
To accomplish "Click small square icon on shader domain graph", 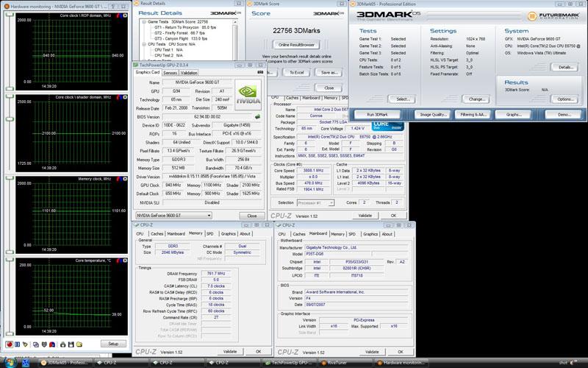I will [x=125, y=97].
